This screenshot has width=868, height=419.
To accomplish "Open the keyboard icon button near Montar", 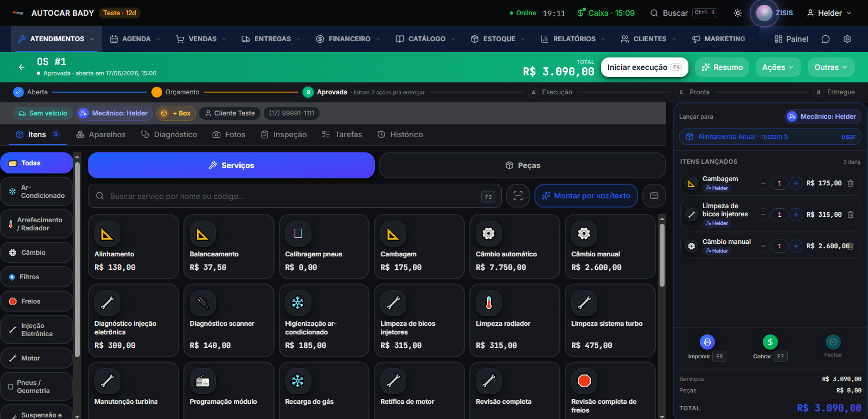I will (x=654, y=196).
